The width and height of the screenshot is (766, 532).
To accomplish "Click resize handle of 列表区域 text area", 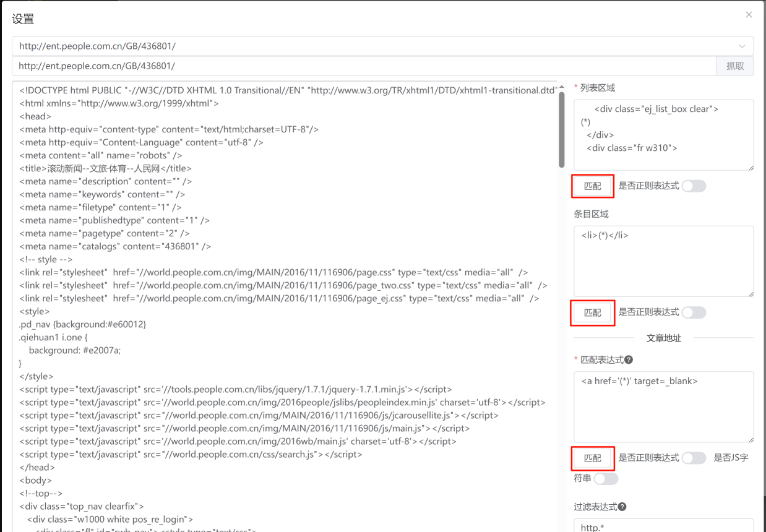I will pyautogui.click(x=751, y=167).
